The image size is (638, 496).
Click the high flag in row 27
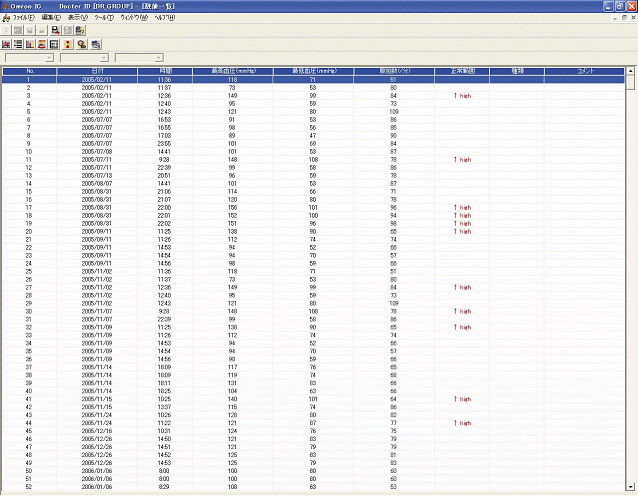(462, 287)
